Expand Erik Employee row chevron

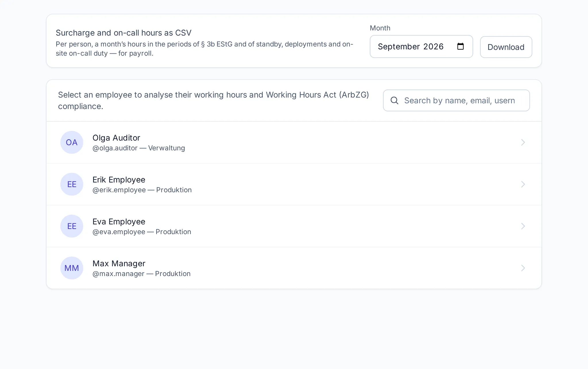coord(523,184)
